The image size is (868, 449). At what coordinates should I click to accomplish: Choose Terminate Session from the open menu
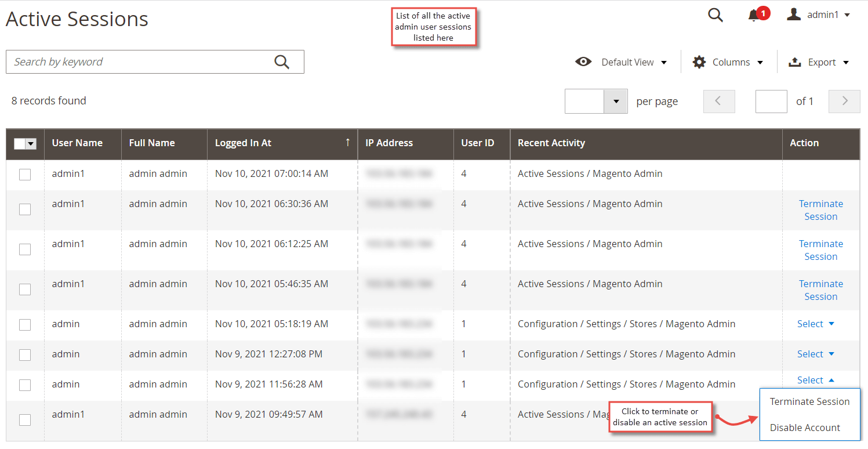[x=809, y=401]
